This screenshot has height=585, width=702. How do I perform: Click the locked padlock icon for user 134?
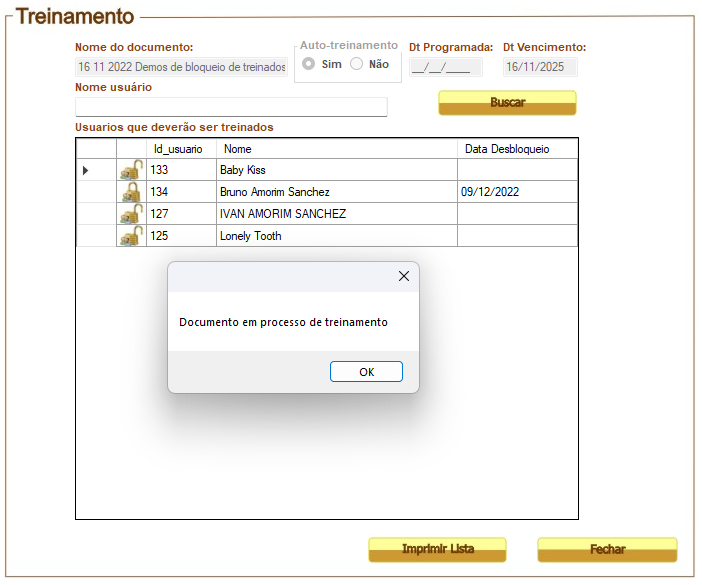pos(132,192)
